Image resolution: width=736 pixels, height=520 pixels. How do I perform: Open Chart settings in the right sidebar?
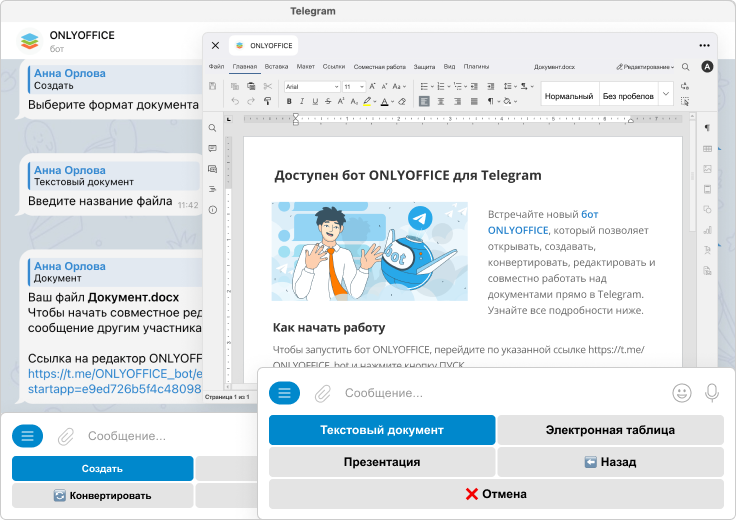pyautogui.click(x=707, y=230)
